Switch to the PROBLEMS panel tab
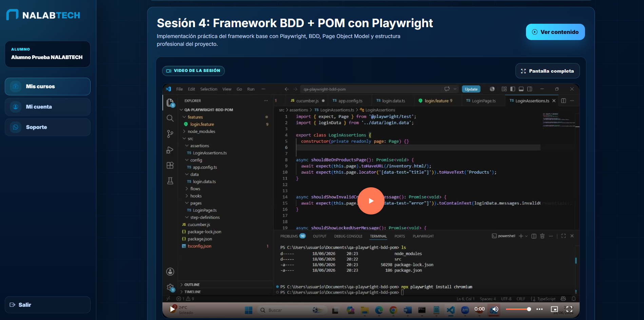644x320 pixels. (x=293, y=236)
